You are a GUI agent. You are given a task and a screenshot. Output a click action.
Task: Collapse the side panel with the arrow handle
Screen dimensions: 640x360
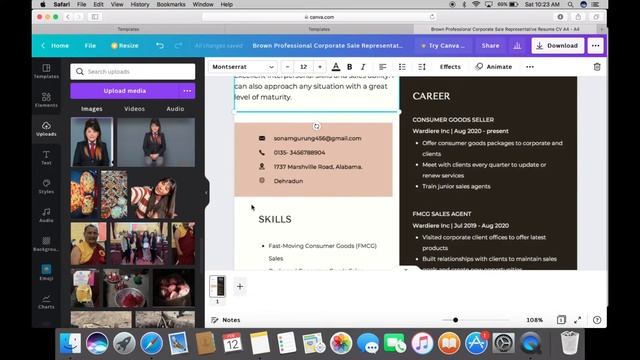206,193
